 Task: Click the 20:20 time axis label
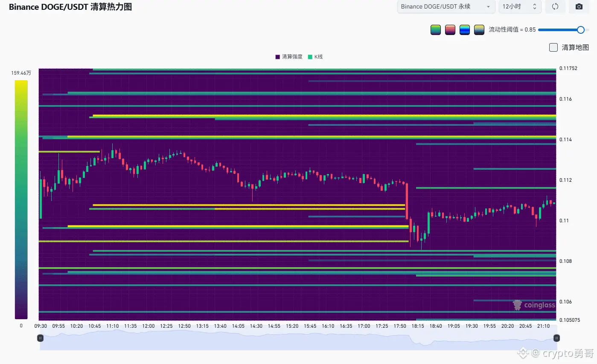[x=507, y=326]
